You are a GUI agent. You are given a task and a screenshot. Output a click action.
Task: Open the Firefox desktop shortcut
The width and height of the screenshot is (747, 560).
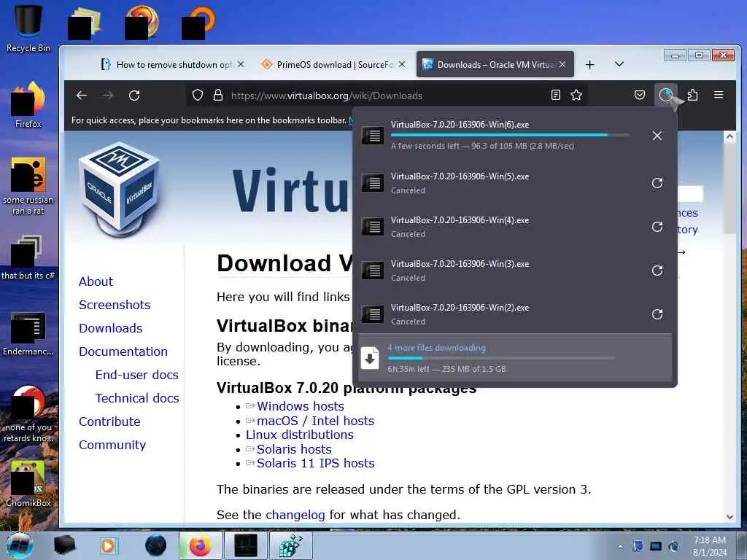click(x=28, y=106)
